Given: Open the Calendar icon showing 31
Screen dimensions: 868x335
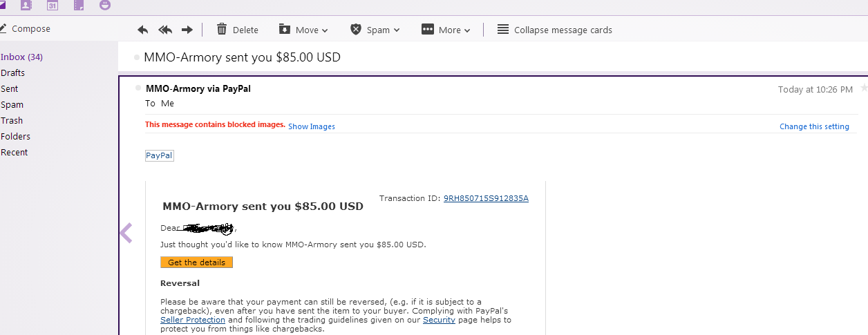Looking at the screenshot, I should click(53, 5).
